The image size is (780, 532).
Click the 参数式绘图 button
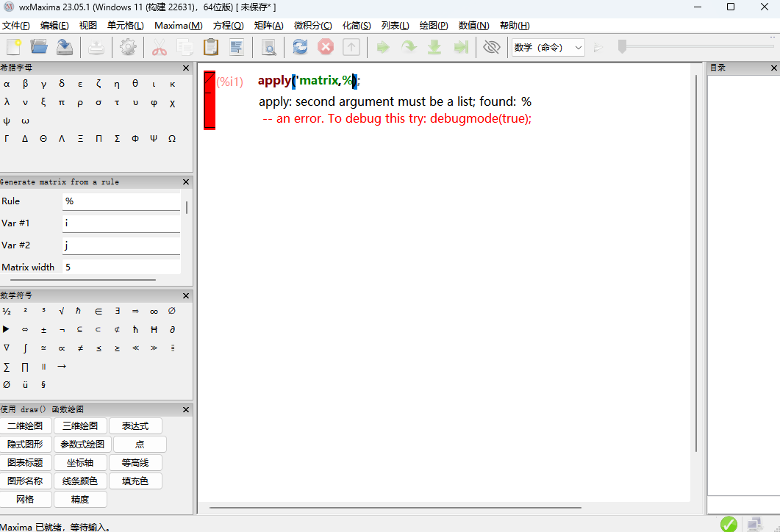(x=82, y=445)
